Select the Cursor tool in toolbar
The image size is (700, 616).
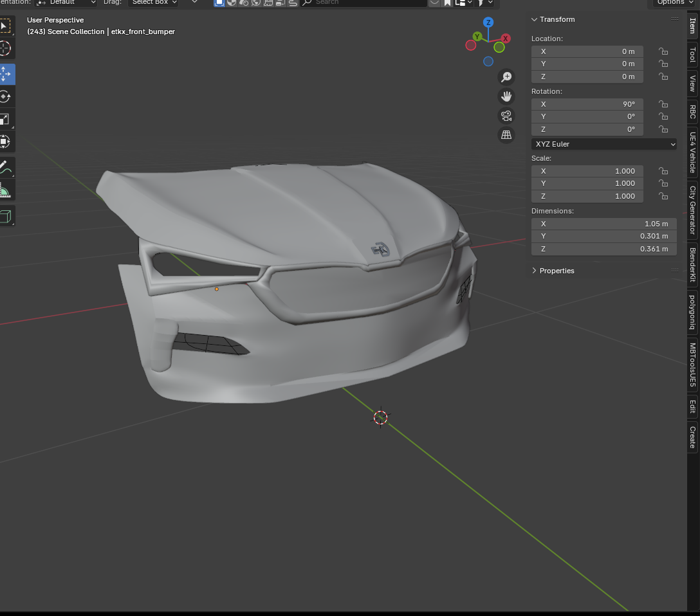pos(5,48)
